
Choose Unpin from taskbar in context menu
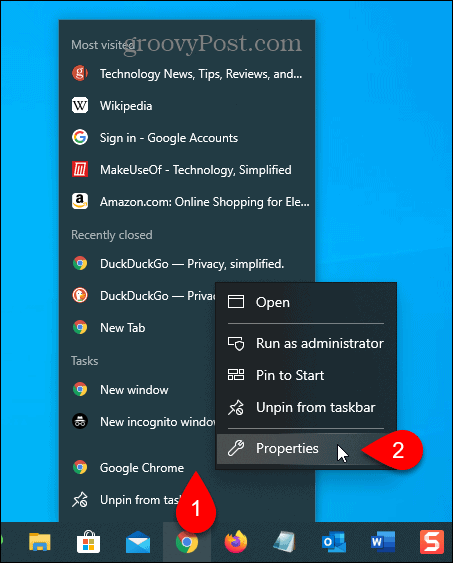(306, 408)
